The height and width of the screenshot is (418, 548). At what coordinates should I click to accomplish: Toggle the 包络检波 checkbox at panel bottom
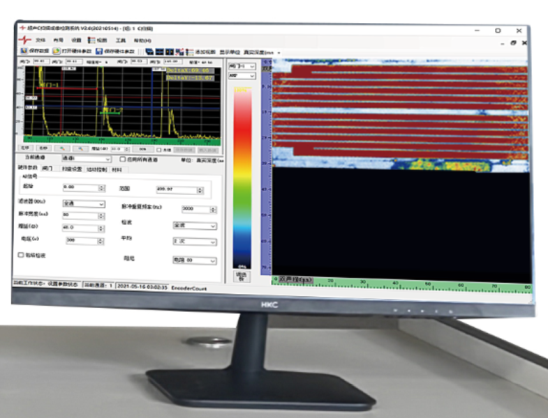pyautogui.click(x=21, y=255)
